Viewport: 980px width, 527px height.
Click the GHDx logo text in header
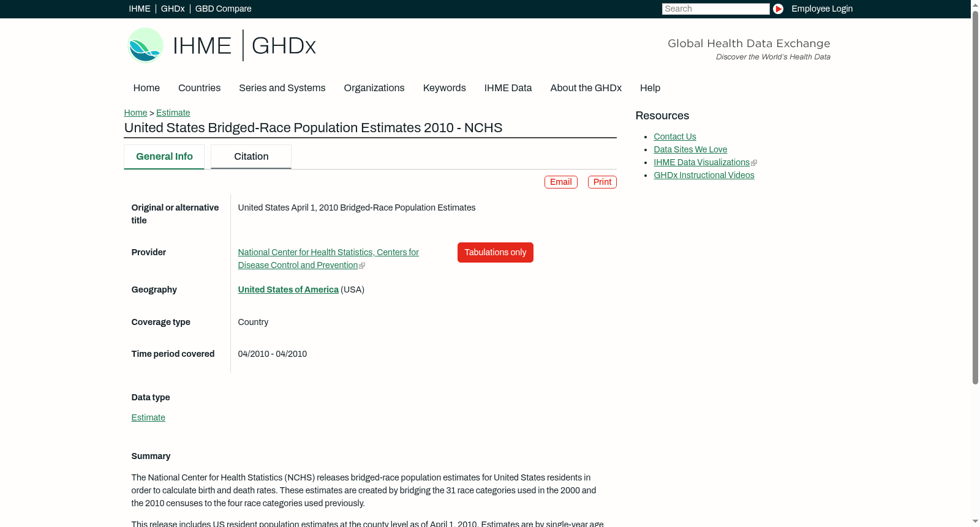[284, 46]
